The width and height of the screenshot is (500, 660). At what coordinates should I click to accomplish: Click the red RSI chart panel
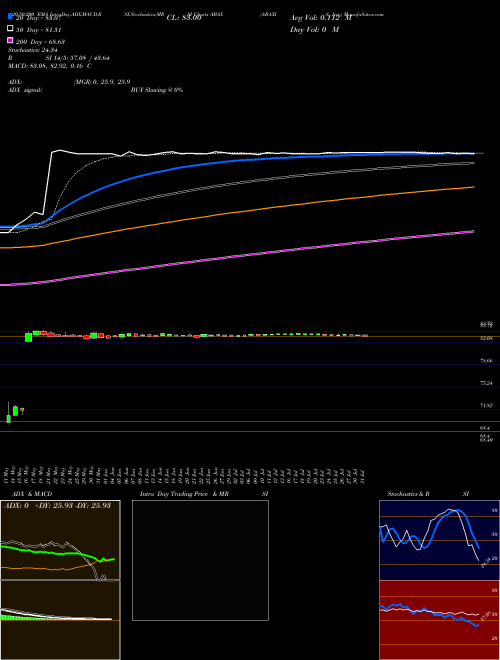[x=439, y=620]
